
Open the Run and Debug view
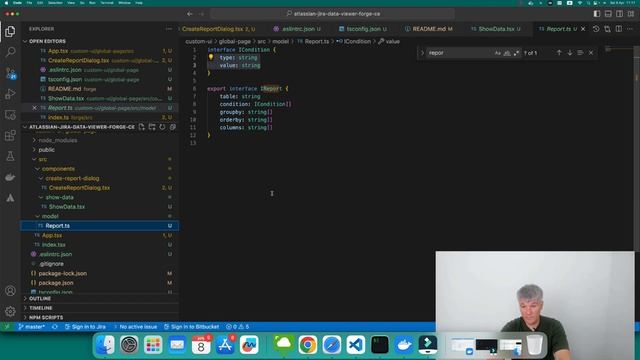(10, 94)
